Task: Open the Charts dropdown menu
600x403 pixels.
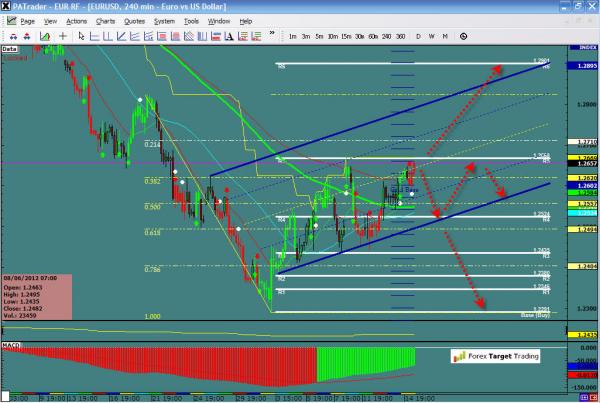Action: pyautogui.click(x=105, y=20)
